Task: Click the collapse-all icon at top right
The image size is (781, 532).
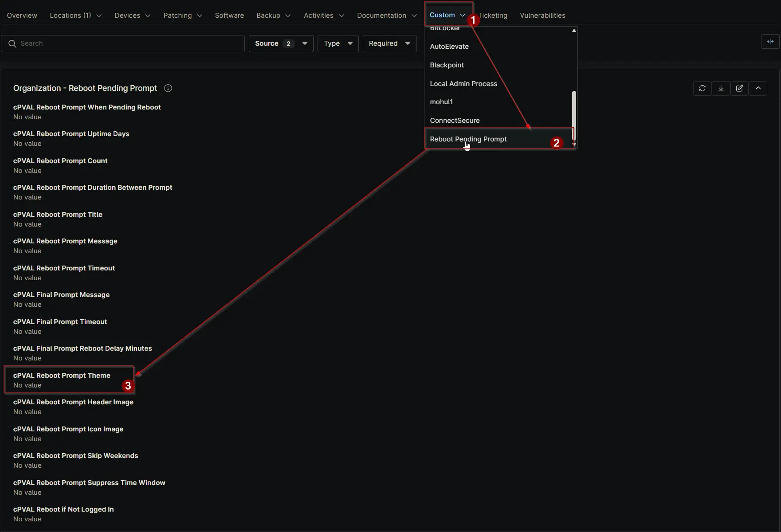Action: tap(770, 42)
